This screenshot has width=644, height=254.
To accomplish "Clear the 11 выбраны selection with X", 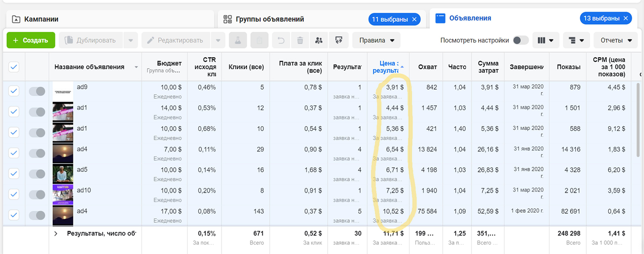I will (415, 19).
